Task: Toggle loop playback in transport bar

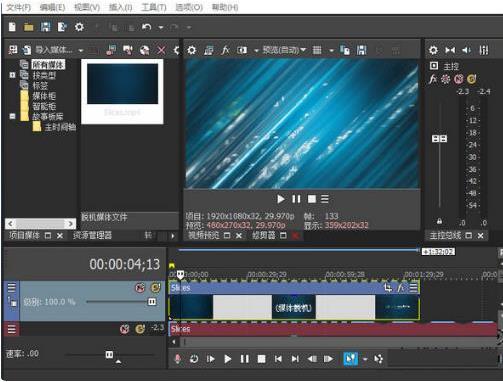Action: pos(194,359)
